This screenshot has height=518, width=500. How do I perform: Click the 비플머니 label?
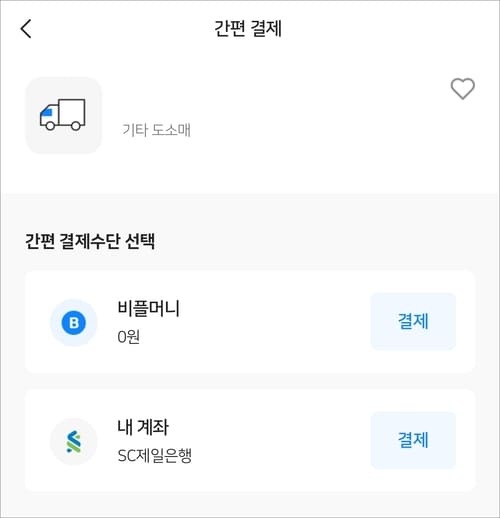click(x=148, y=308)
